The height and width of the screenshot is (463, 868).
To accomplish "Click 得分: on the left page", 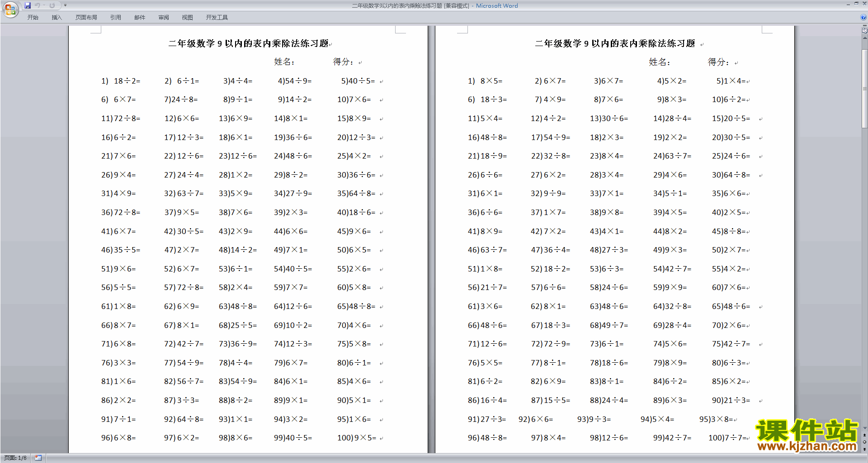I will (x=343, y=62).
